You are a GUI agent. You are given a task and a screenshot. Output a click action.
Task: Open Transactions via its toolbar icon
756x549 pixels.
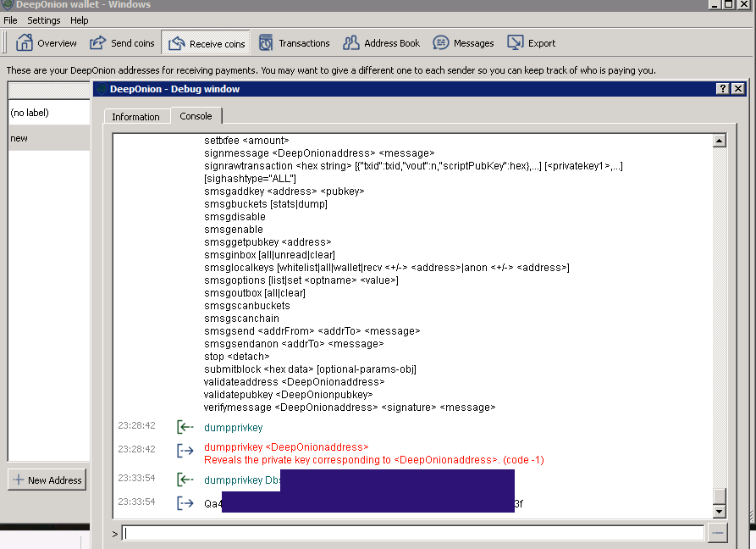[x=266, y=43]
